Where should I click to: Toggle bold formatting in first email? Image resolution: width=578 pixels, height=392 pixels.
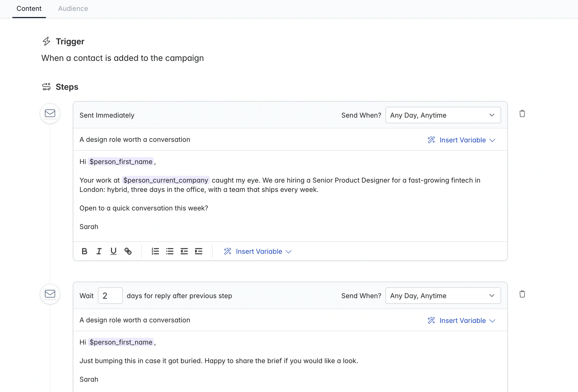pos(84,251)
